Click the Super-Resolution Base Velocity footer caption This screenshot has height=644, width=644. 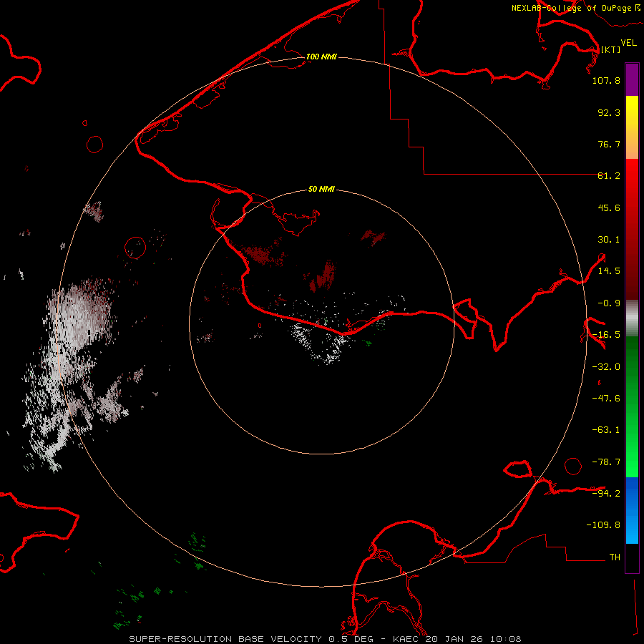click(x=326, y=639)
